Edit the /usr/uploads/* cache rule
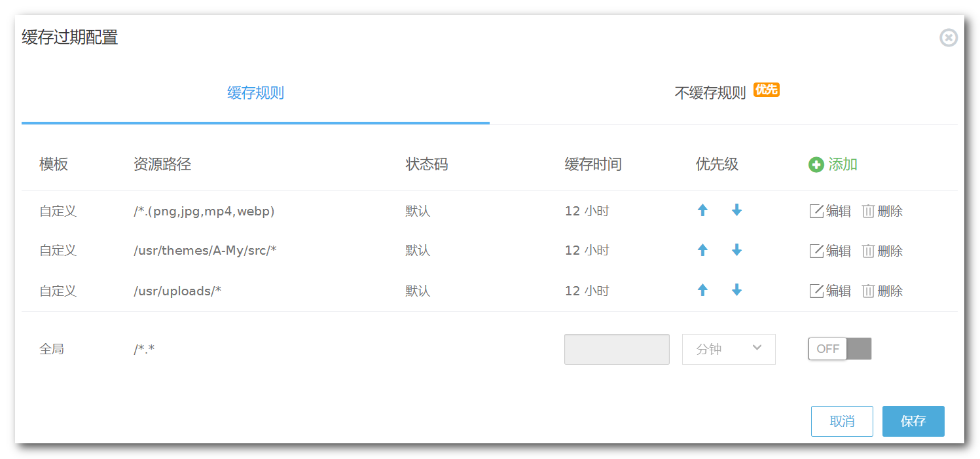980x459 pixels. coord(830,291)
